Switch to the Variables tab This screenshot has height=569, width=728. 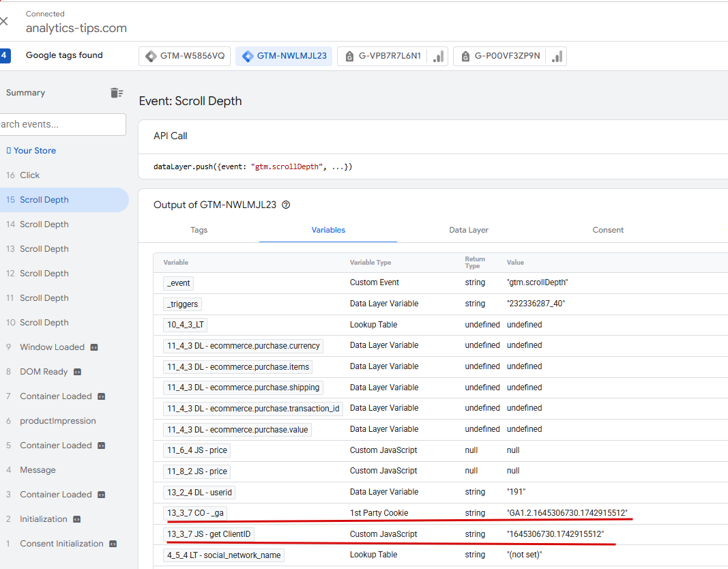tap(328, 230)
